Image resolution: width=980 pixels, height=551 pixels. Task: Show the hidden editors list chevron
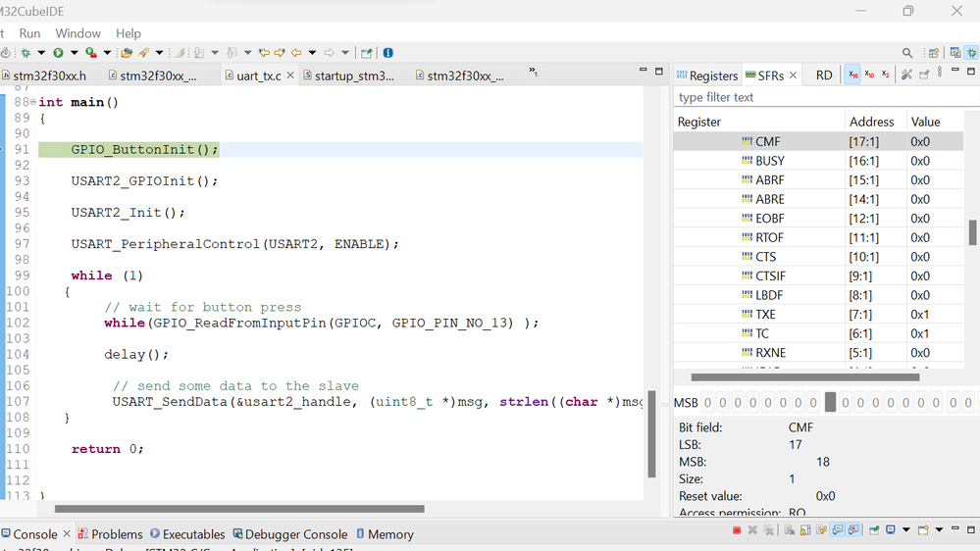point(533,73)
